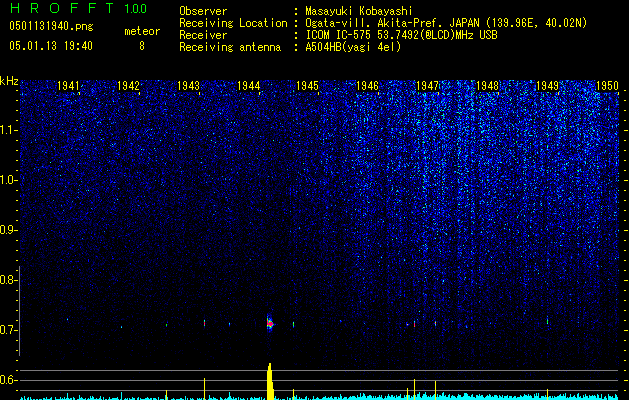The height and width of the screenshot is (400, 629).
Task: Click the 1948 time axis label
Action: 487,85
